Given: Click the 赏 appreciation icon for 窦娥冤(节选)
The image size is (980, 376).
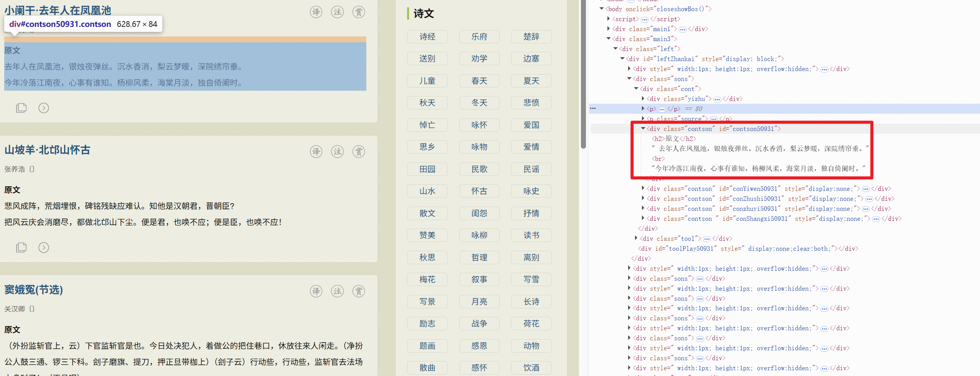Looking at the screenshot, I should click(359, 291).
